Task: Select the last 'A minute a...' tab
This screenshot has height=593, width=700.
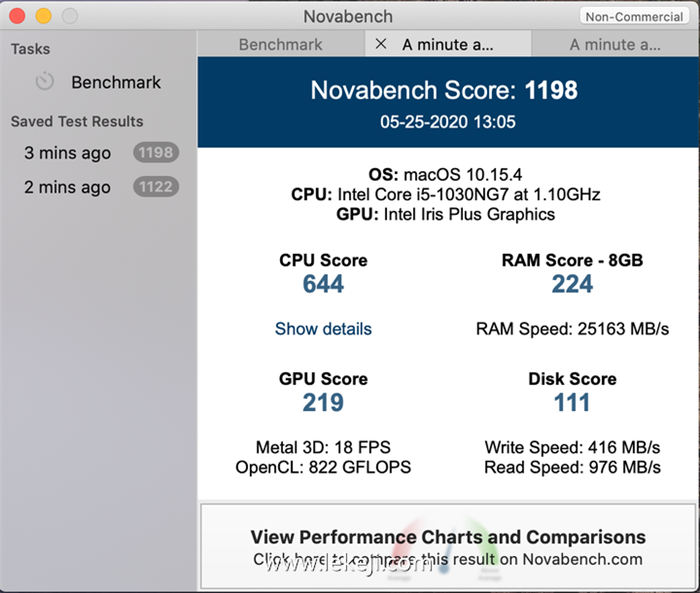Action: click(x=615, y=44)
